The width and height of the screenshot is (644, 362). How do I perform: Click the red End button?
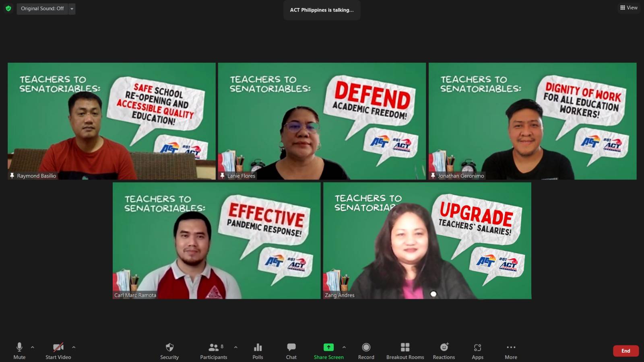pyautogui.click(x=625, y=351)
